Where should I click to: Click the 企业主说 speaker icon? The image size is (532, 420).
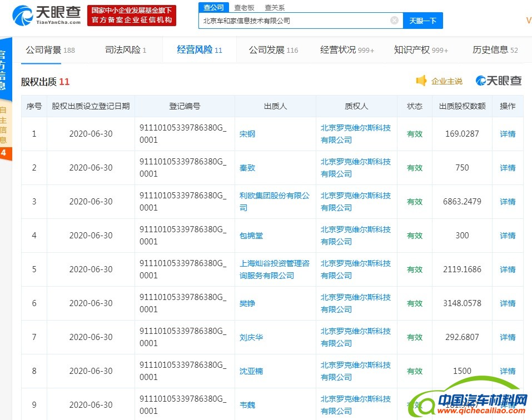pos(422,81)
